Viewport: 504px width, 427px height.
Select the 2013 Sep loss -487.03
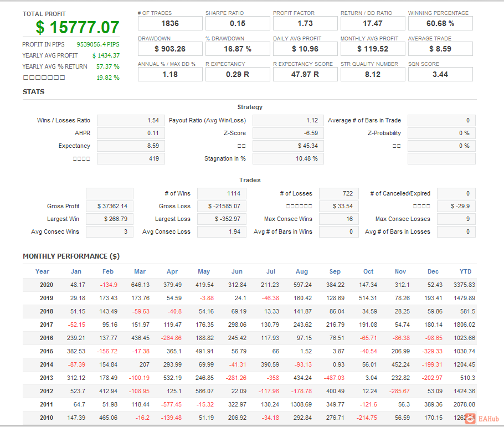334,378
